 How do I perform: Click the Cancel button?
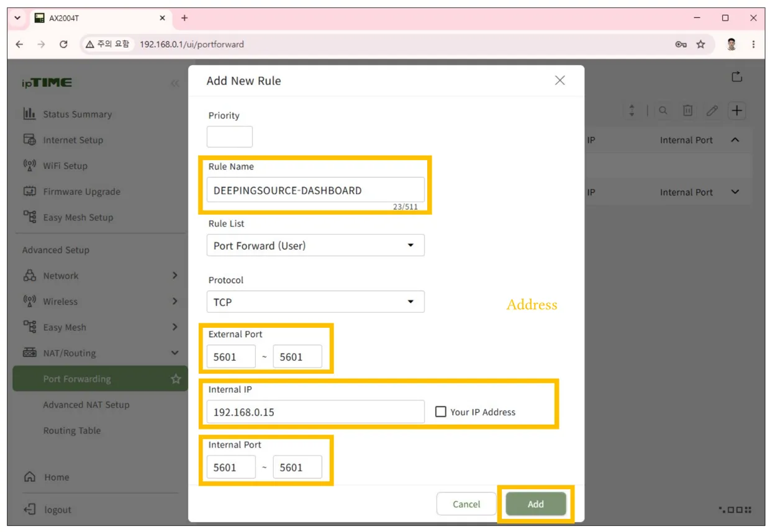[466, 504]
